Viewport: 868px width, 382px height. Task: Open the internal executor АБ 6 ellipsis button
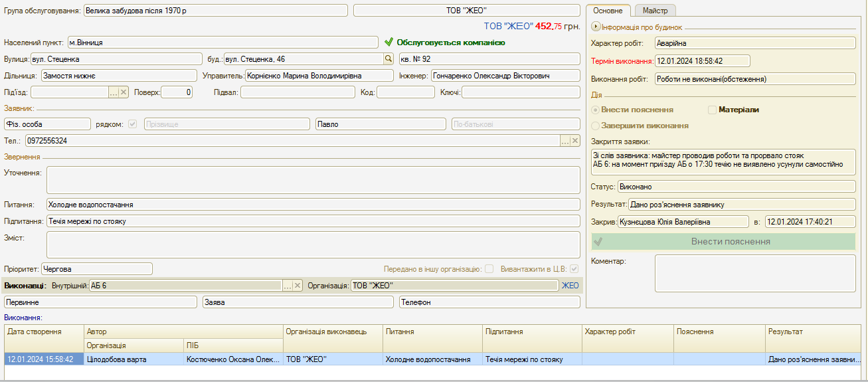pyautogui.click(x=288, y=286)
